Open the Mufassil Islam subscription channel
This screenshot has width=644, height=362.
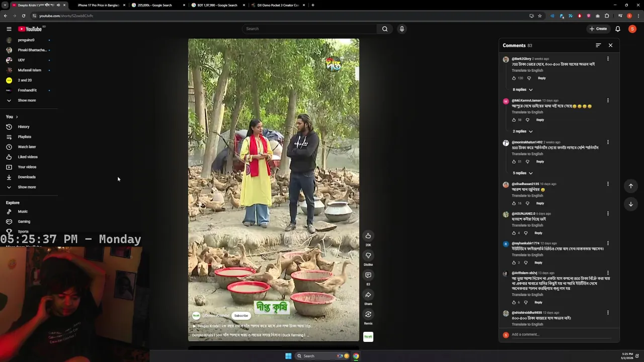coord(29,70)
